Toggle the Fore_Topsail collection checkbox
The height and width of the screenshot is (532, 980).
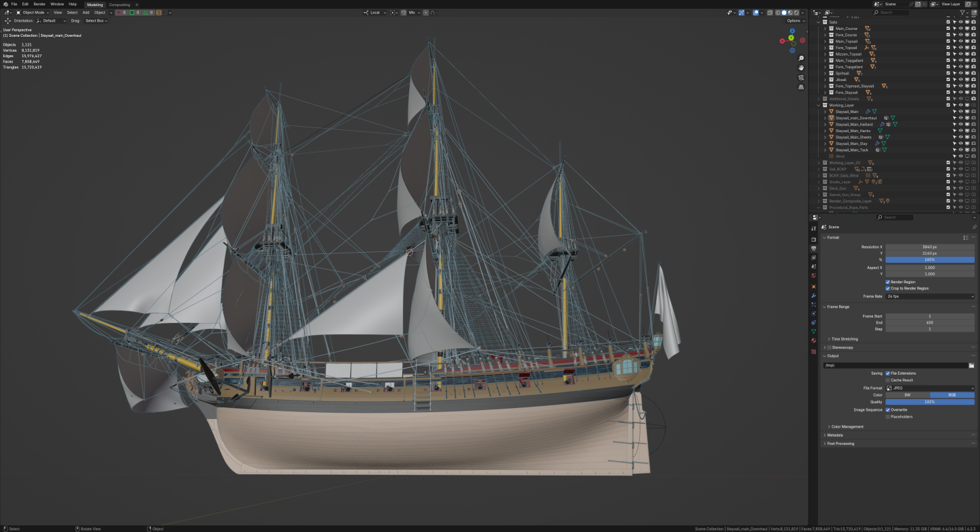coord(948,48)
